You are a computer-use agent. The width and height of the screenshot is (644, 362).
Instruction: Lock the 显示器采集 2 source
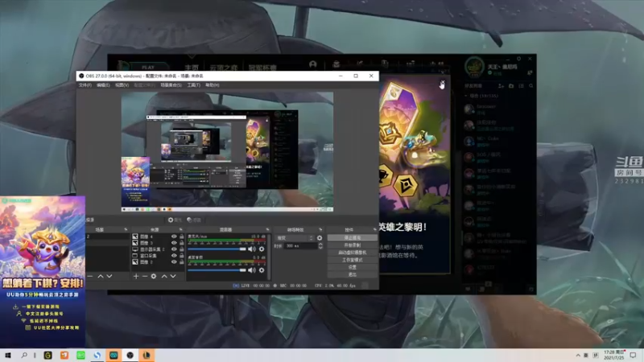click(x=182, y=249)
